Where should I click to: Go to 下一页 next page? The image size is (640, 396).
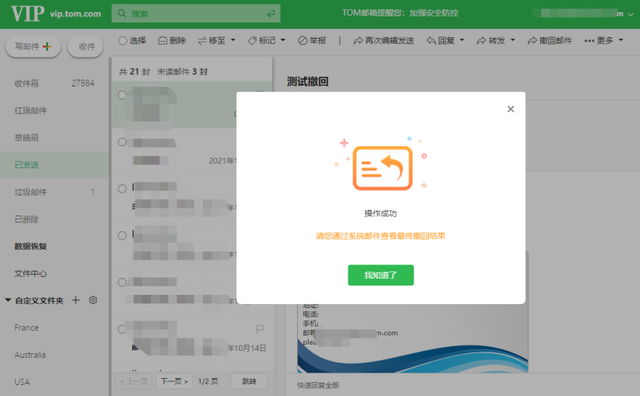click(174, 381)
